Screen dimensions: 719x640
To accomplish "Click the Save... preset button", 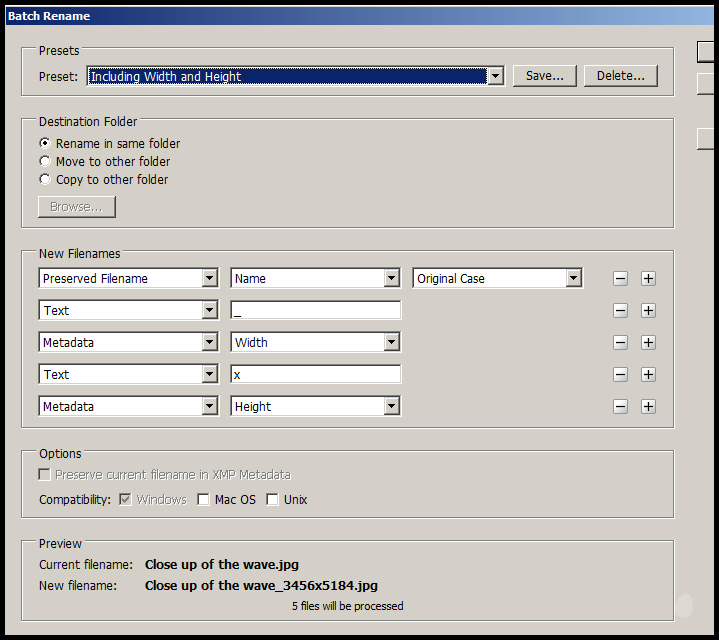I will tap(544, 76).
